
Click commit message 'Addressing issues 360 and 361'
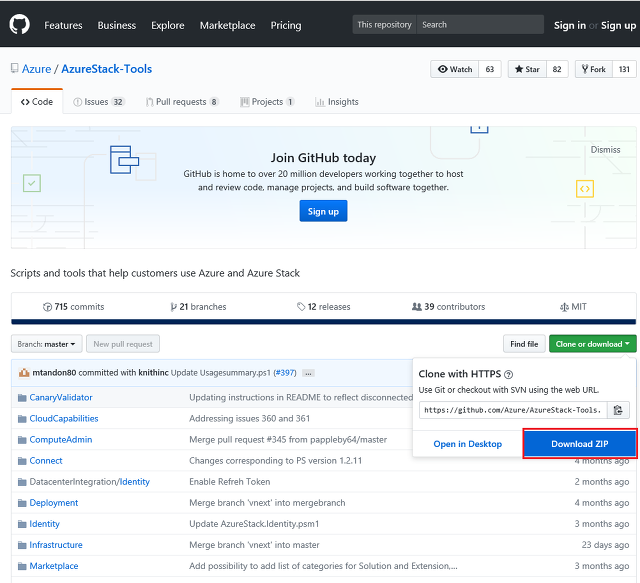coord(249,419)
